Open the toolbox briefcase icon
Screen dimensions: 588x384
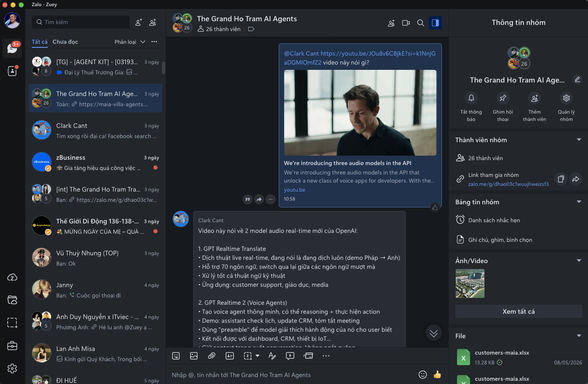click(12, 346)
